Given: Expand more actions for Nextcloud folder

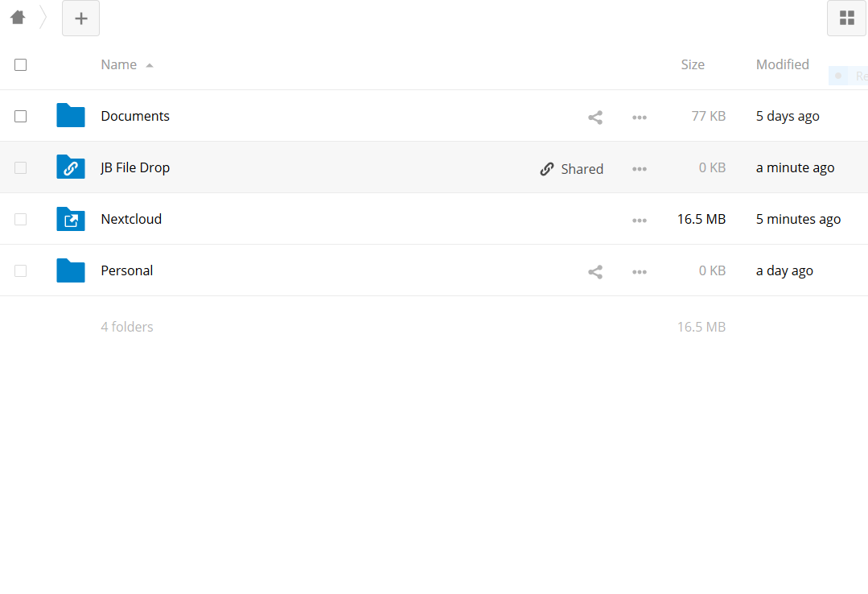Looking at the screenshot, I should click(x=640, y=220).
